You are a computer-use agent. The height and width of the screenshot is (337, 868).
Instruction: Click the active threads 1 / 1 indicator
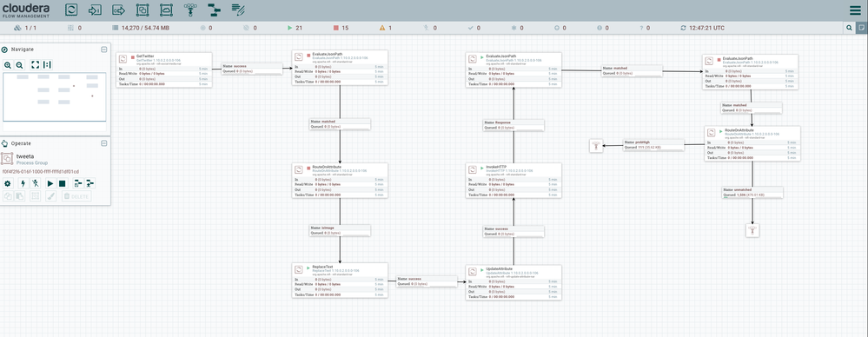pos(25,28)
